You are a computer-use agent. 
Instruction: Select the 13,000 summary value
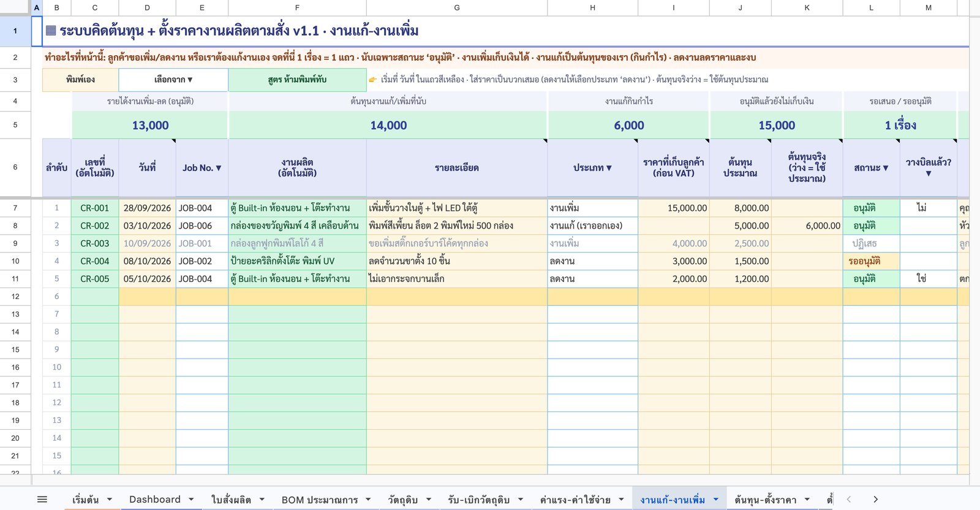pyautogui.click(x=150, y=125)
